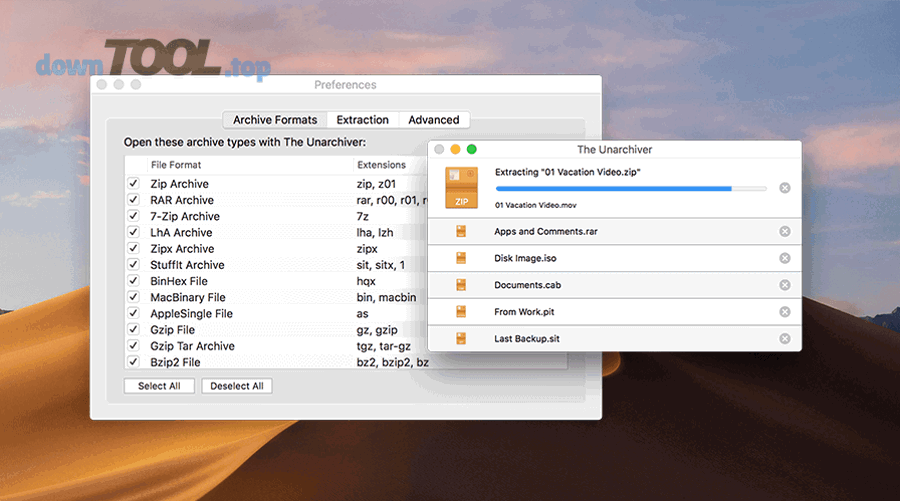This screenshot has width=900, height=501.
Task: Click the gz, gzip extensions cell
Action: point(377,330)
